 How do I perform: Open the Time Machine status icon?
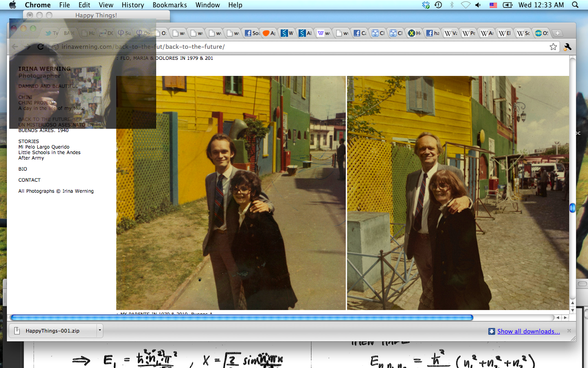438,5
